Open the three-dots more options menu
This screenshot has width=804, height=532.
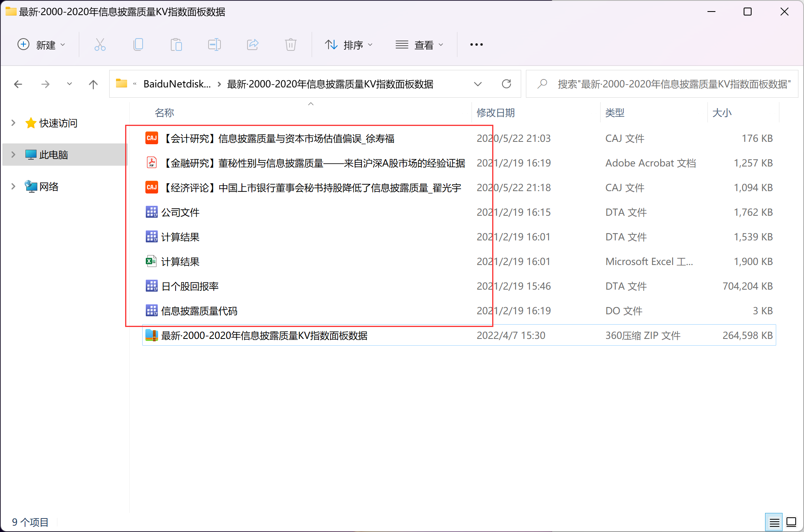[476, 44]
